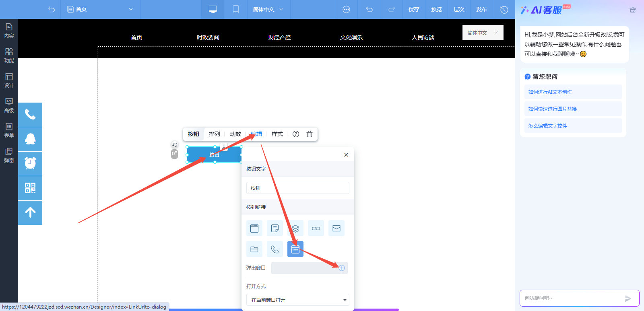Click the plus icon to add popup
Screen dimensions: 644x311
(342, 268)
